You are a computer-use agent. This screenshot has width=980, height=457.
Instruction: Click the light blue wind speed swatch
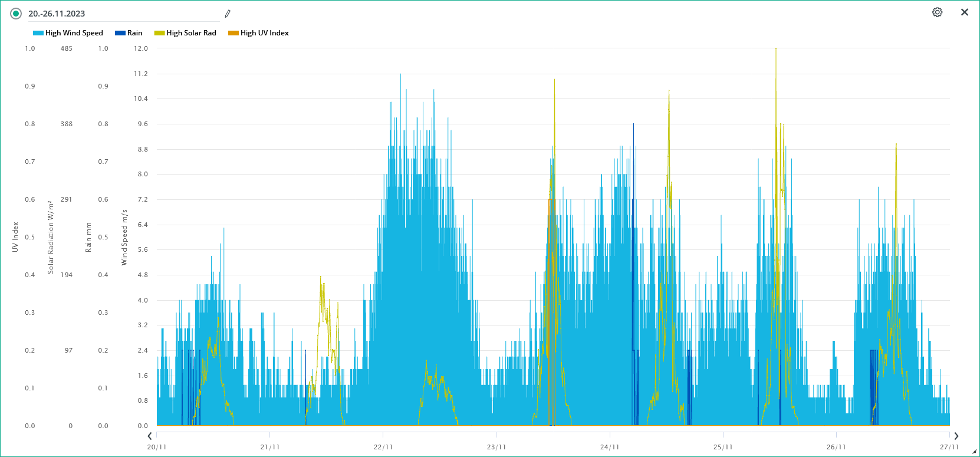(x=38, y=33)
